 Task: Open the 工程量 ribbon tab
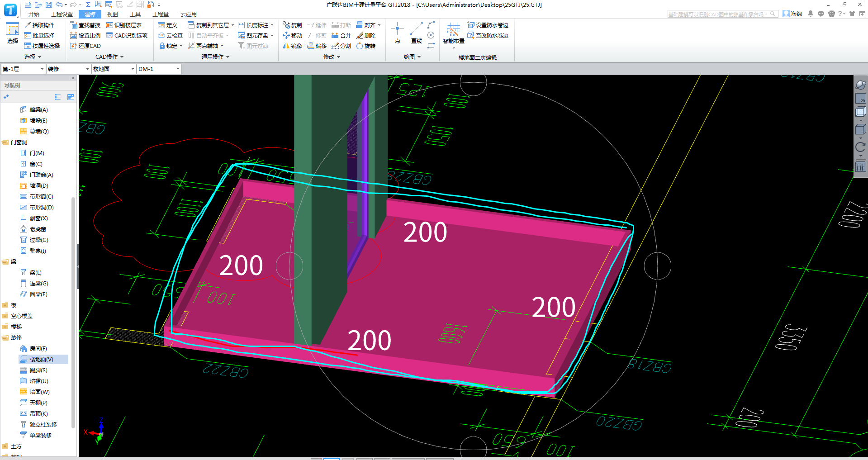coord(161,14)
